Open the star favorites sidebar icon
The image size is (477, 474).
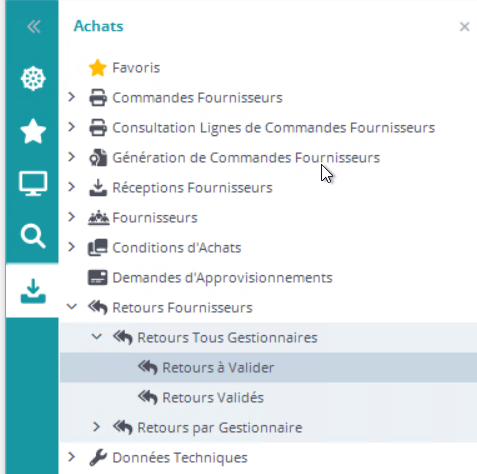pyautogui.click(x=33, y=131)
